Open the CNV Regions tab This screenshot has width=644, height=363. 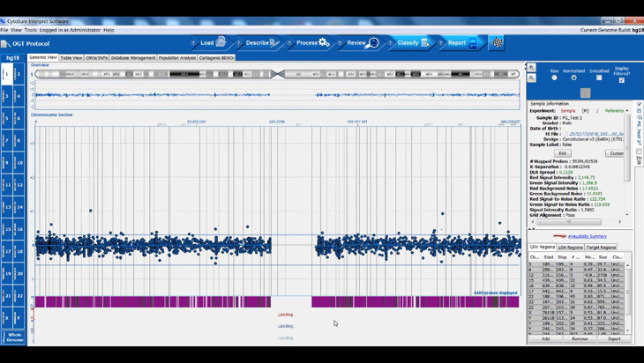click(x=543, y=247)
